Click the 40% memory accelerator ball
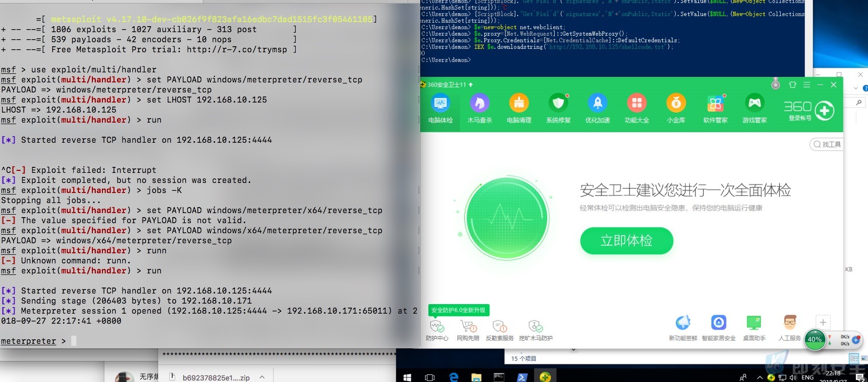868x382 pixels. point(814,339)
